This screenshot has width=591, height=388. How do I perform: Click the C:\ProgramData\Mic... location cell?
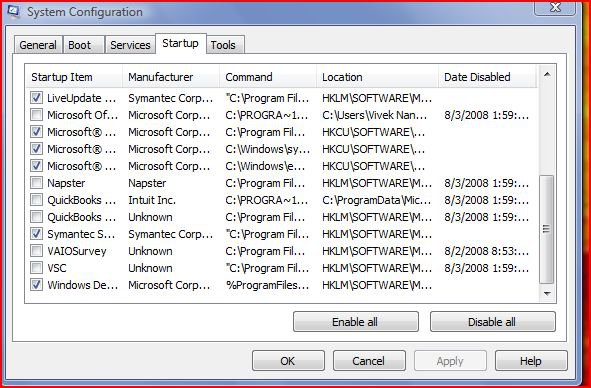(377, 200)
